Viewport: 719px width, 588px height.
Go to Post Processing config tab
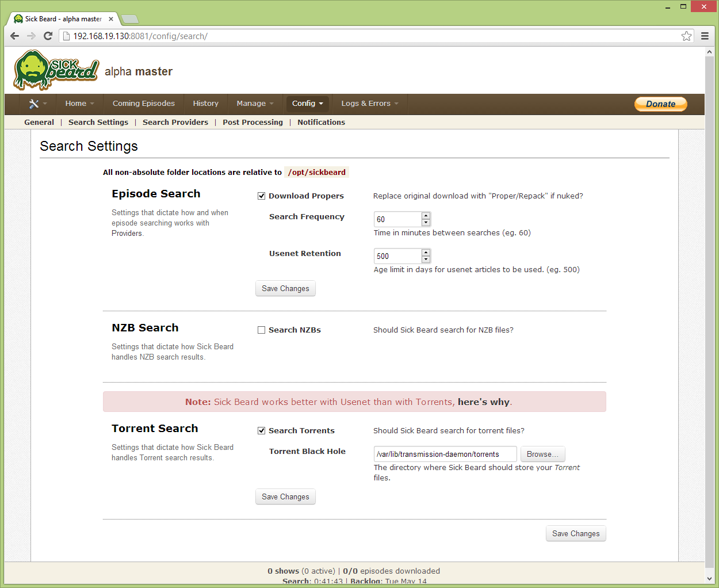click(253, 123)
